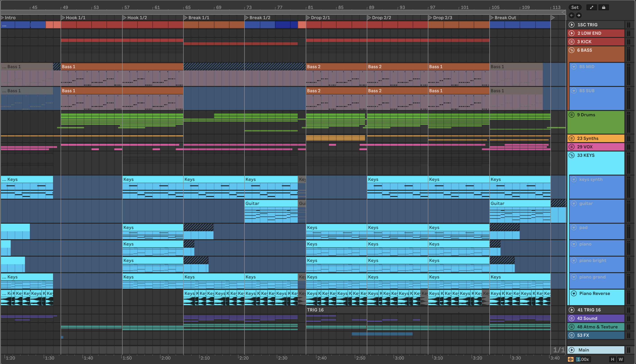Fold the 3 KICK group track icon

tap(571, 41)
